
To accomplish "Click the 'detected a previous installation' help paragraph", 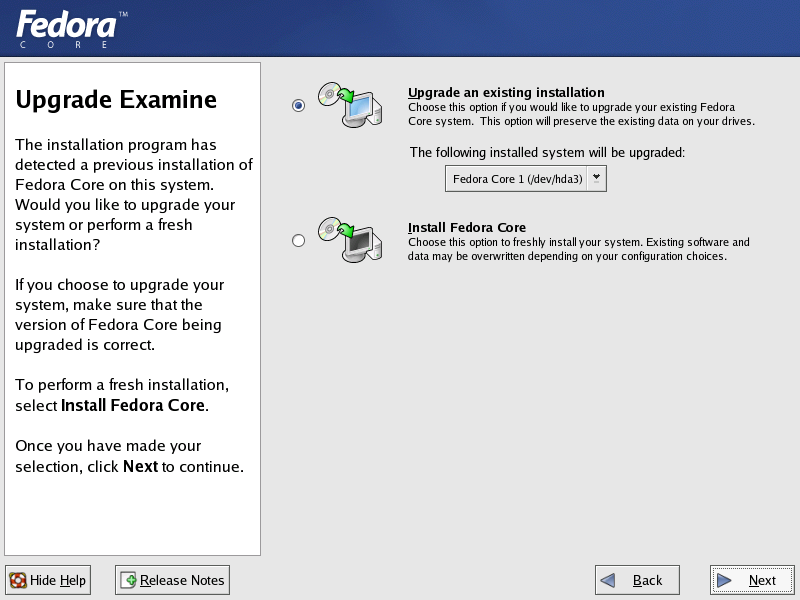I will pyautogui.click(x=134, y=194).
